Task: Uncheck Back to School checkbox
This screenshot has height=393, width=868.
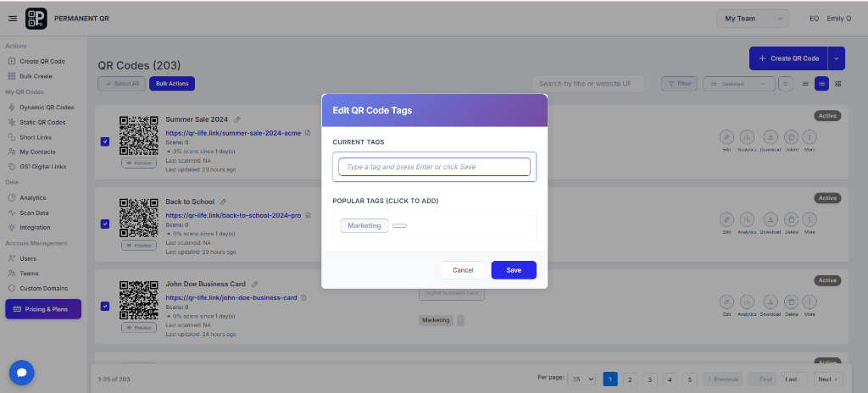Action: click(105, 224)
